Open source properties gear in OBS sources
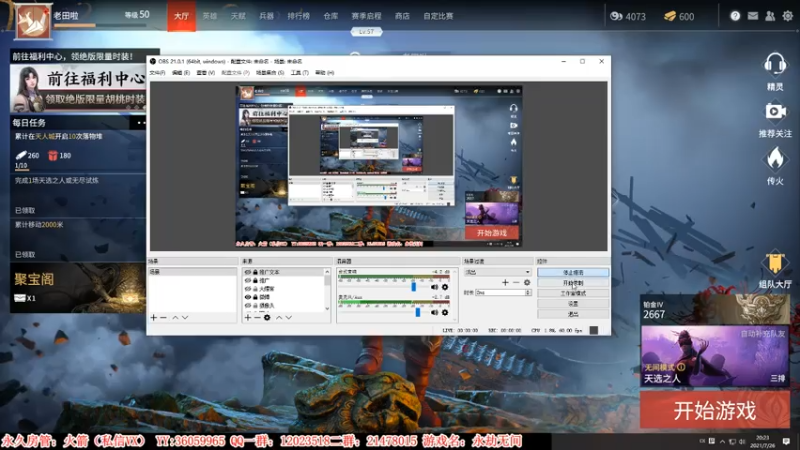 (x=267, y=317)
